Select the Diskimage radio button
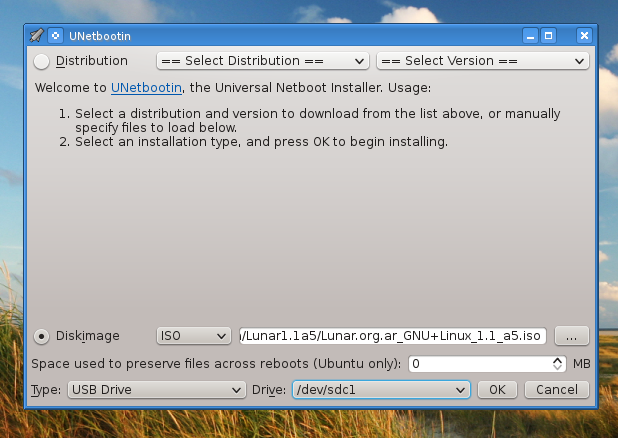Screen dimensions: 618x438 42,336
